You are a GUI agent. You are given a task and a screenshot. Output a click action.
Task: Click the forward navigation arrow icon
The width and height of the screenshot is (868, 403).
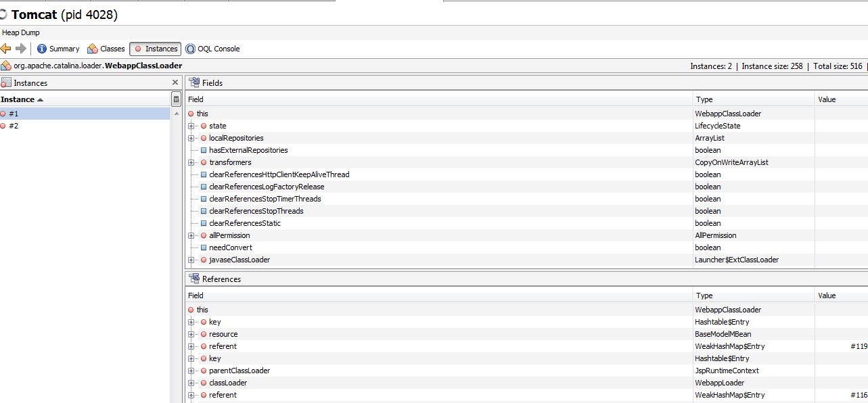20,49
